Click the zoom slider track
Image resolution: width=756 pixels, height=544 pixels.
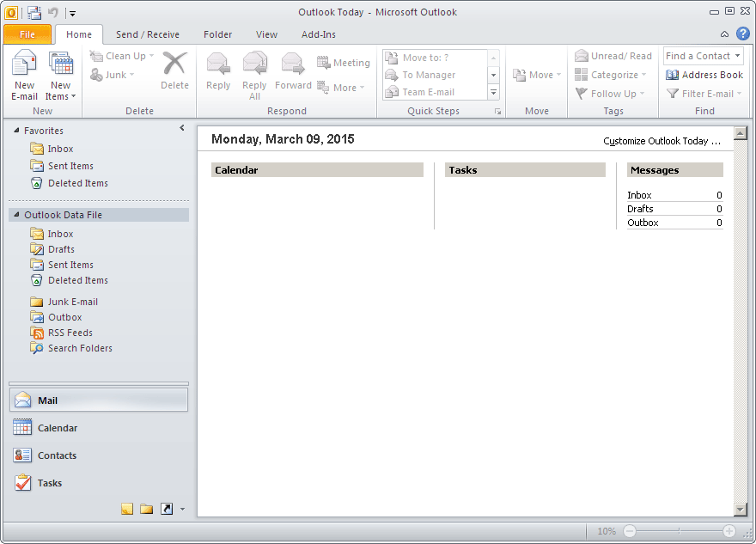(680, 531)
